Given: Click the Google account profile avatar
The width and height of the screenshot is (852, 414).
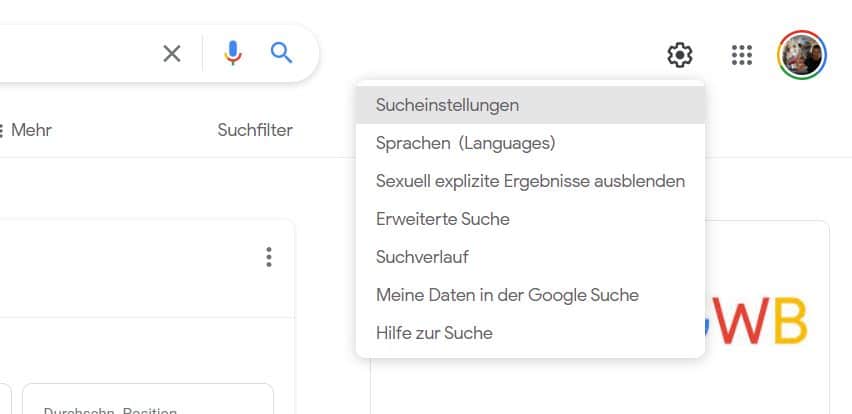Looking at the screenshot, I should click(x=802, y=54).
